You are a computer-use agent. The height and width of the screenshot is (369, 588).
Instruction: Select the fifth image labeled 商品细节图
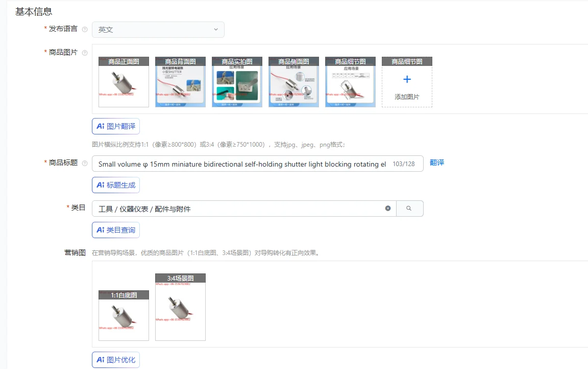pos(350,82)
